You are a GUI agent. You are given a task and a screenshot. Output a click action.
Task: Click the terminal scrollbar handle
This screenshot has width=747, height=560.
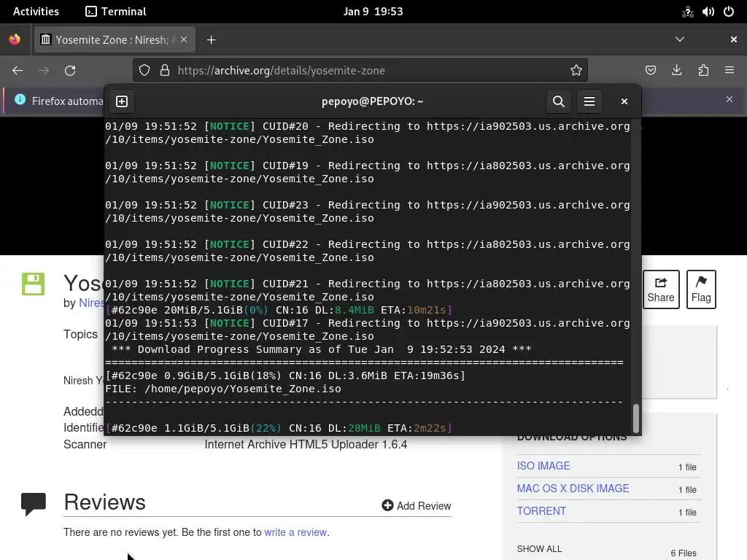[635, 418]
